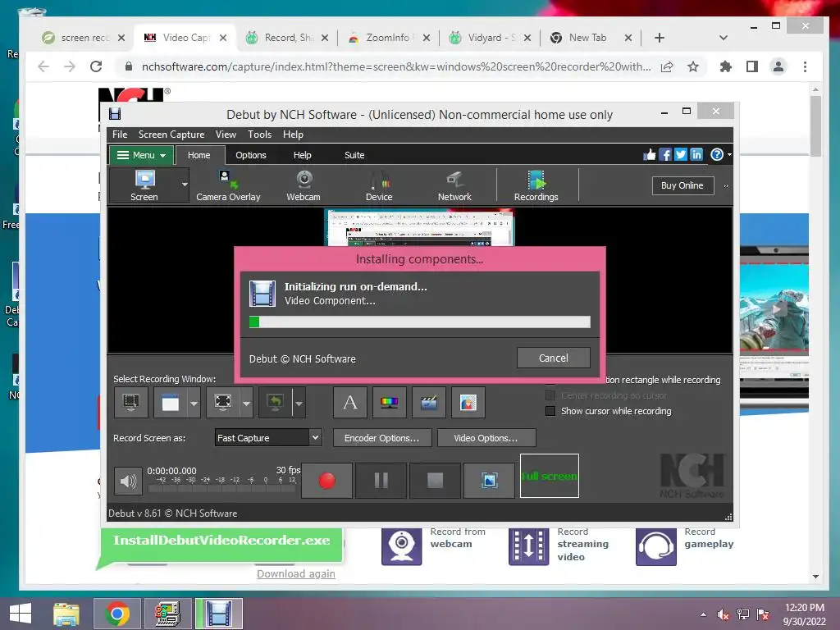Open the File menu in Debut
This screenshot has height=630, width=840.
coord(120,135)
